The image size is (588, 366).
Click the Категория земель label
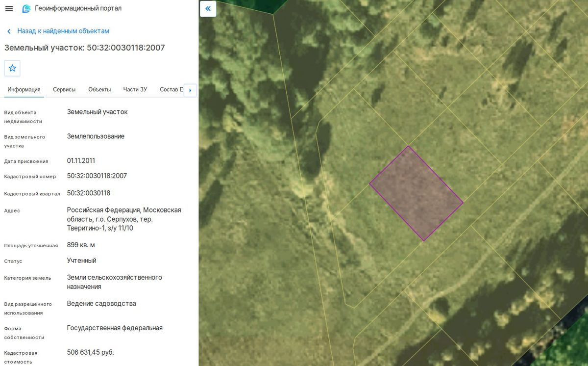27,278
